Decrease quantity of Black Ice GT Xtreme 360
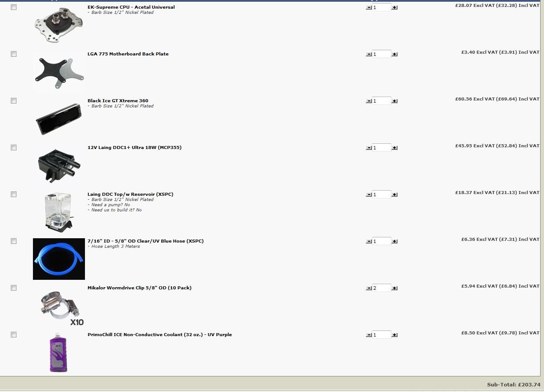Image resolution: width=544 pixels, height=392 pixels. [369, 101]
